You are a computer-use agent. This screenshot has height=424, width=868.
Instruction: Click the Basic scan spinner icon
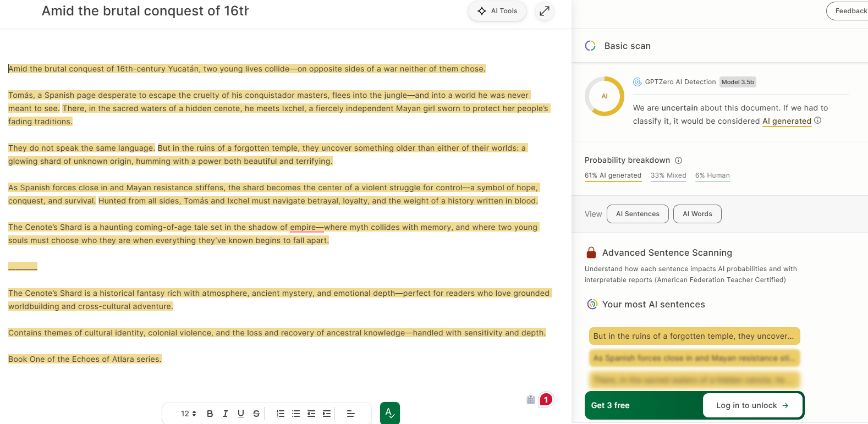[590, 46]
